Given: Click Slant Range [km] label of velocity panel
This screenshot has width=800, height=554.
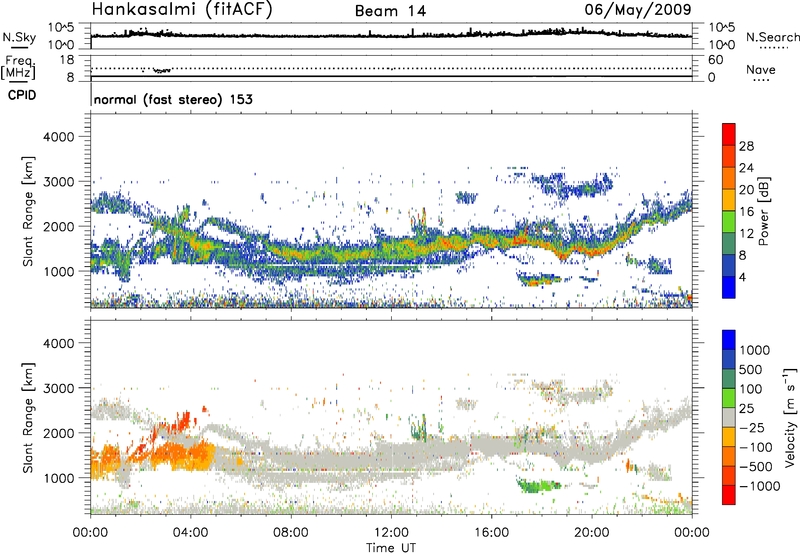Looking at the screenshot, I should coord(28,418).
